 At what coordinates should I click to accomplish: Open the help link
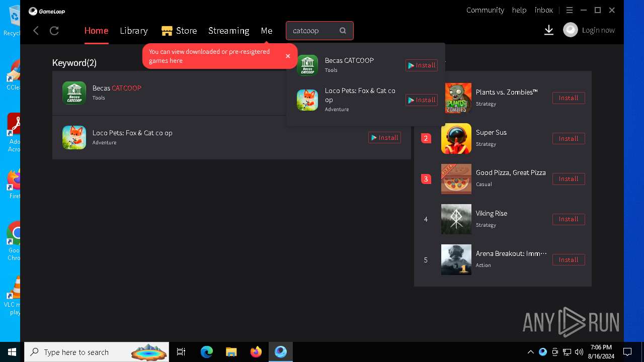tap(519, 10)
